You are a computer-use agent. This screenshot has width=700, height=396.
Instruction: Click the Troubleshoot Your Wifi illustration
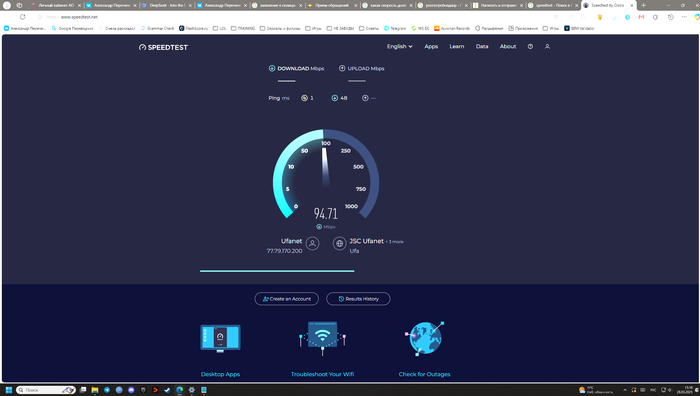tap(322, 338)
